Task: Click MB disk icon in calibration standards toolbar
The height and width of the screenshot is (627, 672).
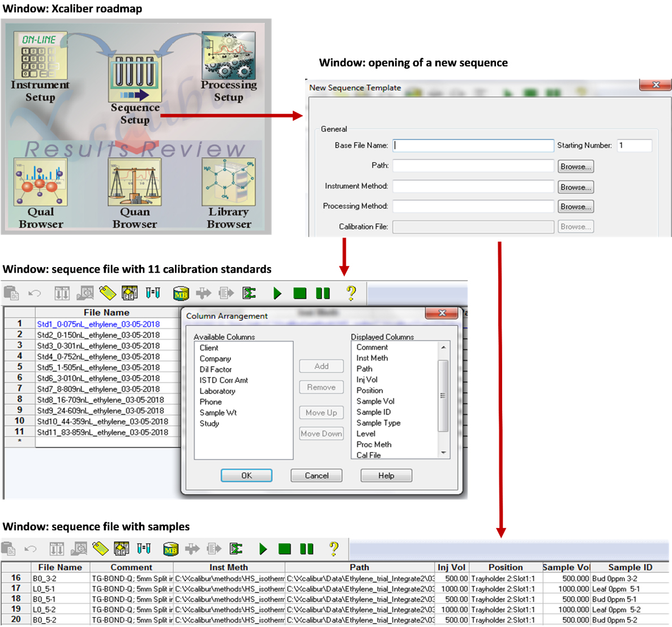Action: coord(181,294)
